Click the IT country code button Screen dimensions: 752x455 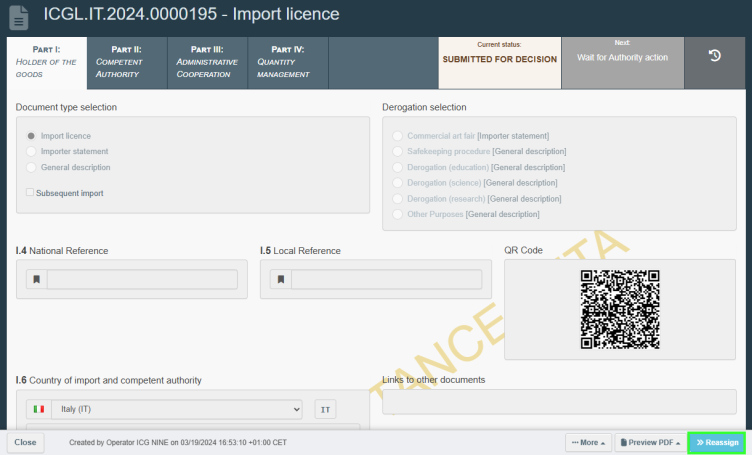pos(325,409)
